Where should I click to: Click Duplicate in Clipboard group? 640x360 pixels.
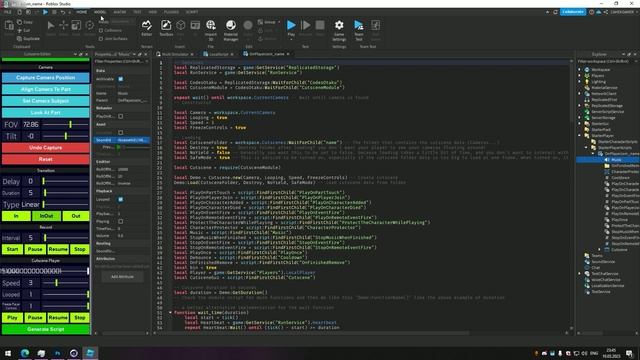coord(28,39)
